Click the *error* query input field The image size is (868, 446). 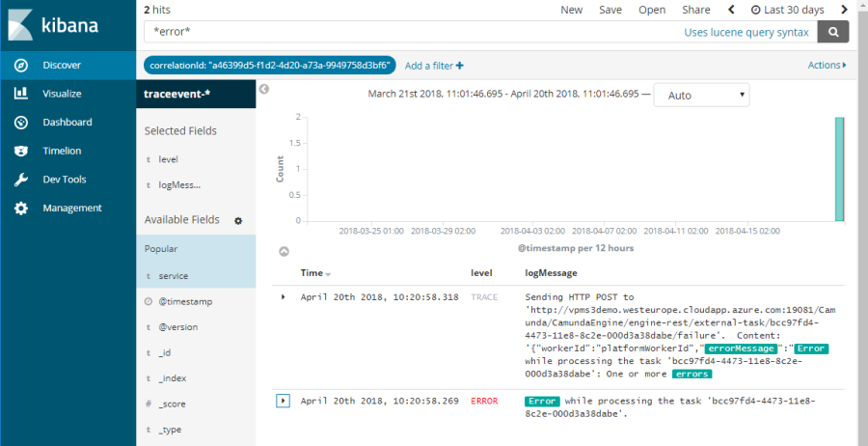click(405, 32)
